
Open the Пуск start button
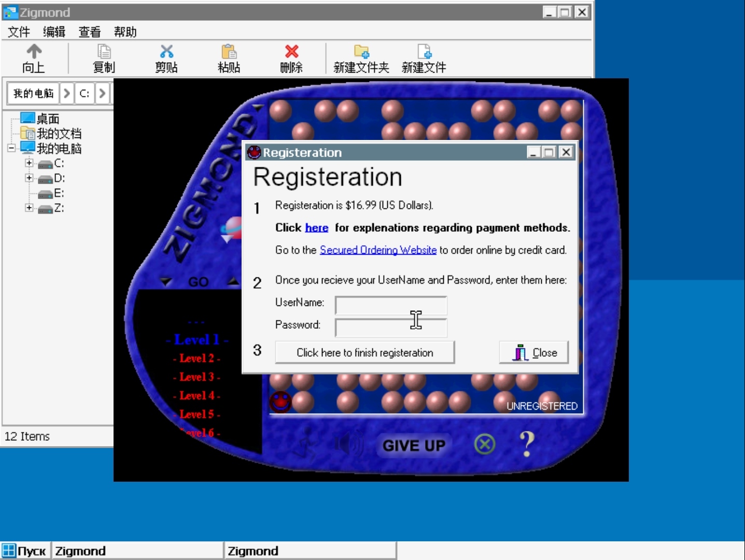coord(24,551)
